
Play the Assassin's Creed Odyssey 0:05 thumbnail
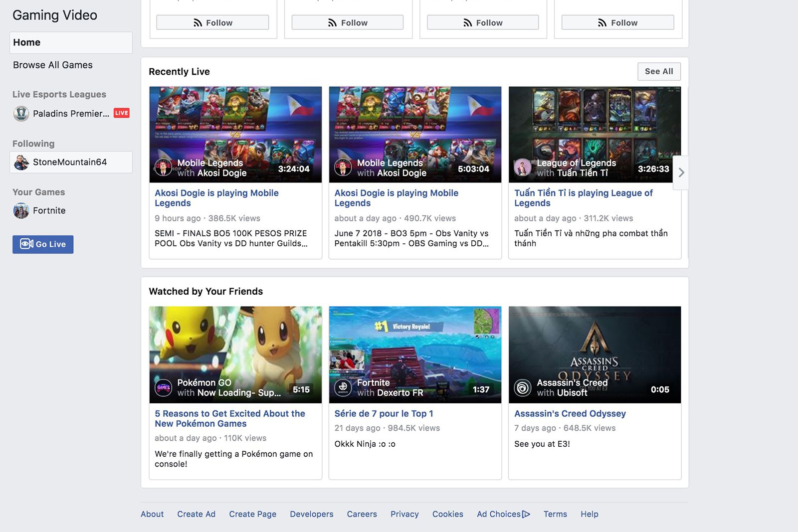(x=595, y=355)
